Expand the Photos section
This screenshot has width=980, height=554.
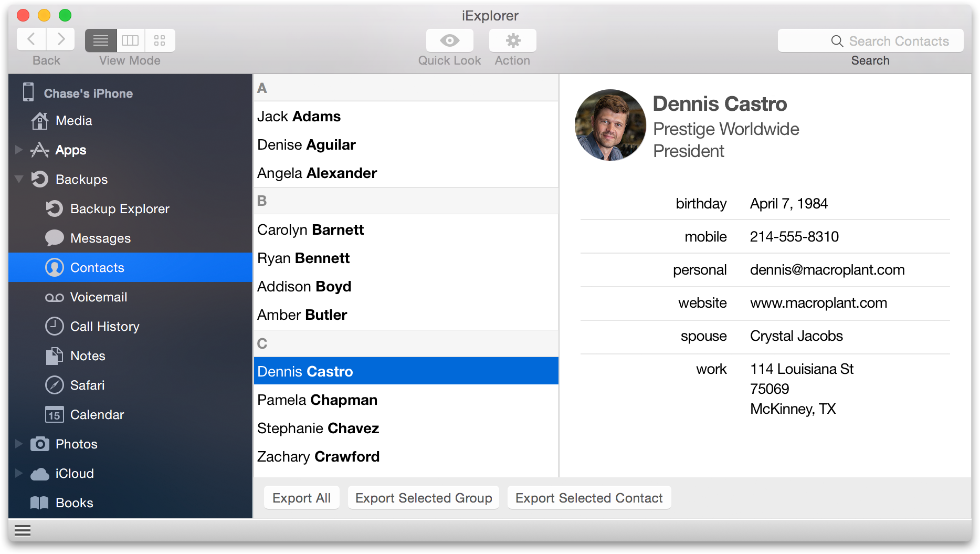coord(19,444)
